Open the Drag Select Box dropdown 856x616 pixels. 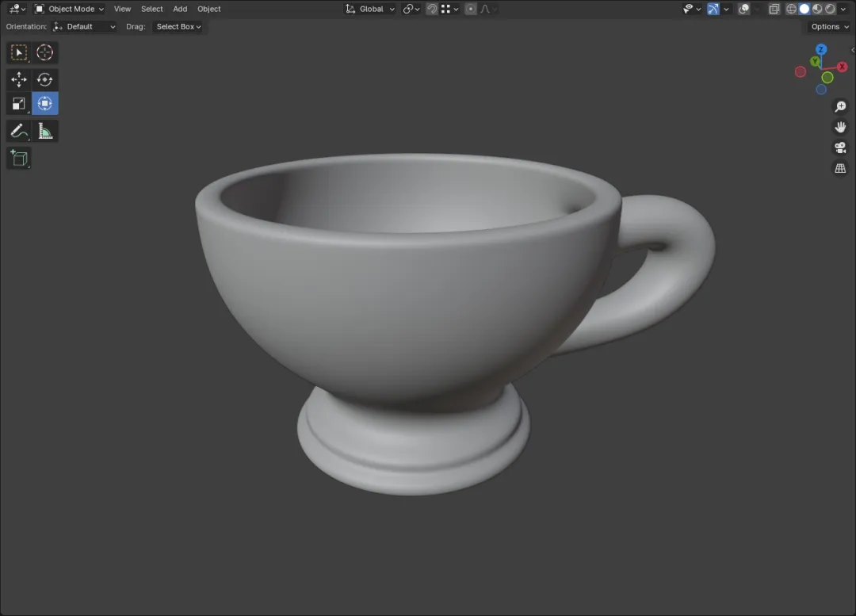click(x=178, y=26)
